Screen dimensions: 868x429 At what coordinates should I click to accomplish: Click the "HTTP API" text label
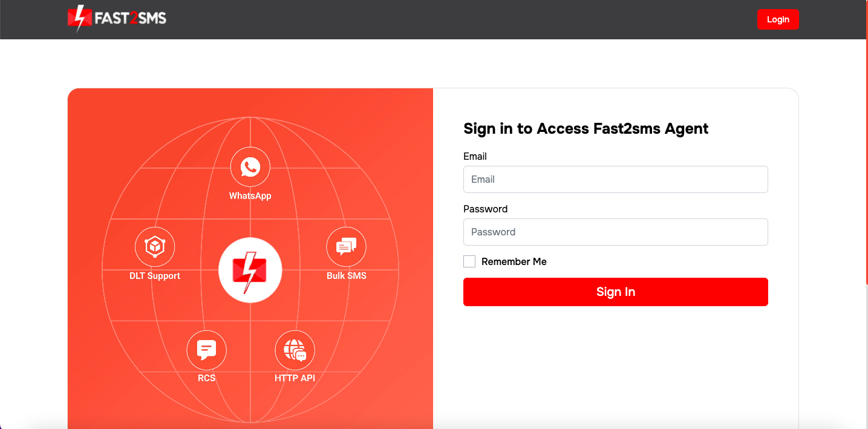[x=295, y=378]
